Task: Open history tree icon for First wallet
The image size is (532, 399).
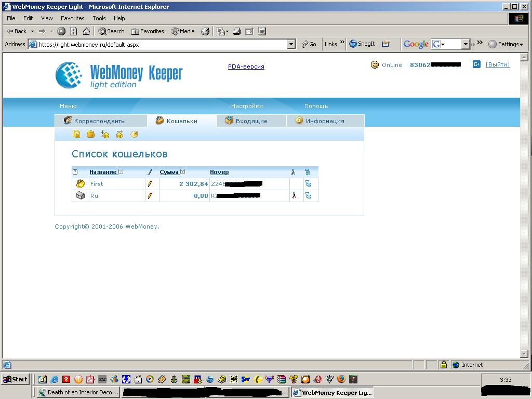Action: (308, 183)
